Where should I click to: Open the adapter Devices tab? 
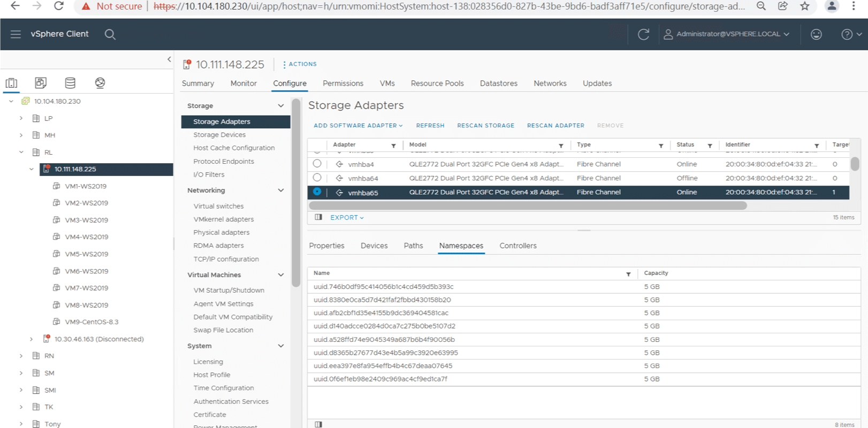(x=374, y=246)
